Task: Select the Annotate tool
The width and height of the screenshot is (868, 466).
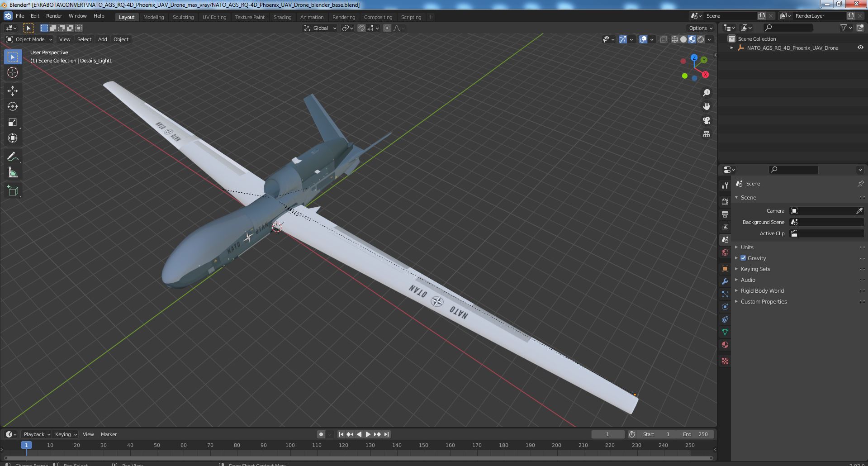Action: (x=13, y=157)
